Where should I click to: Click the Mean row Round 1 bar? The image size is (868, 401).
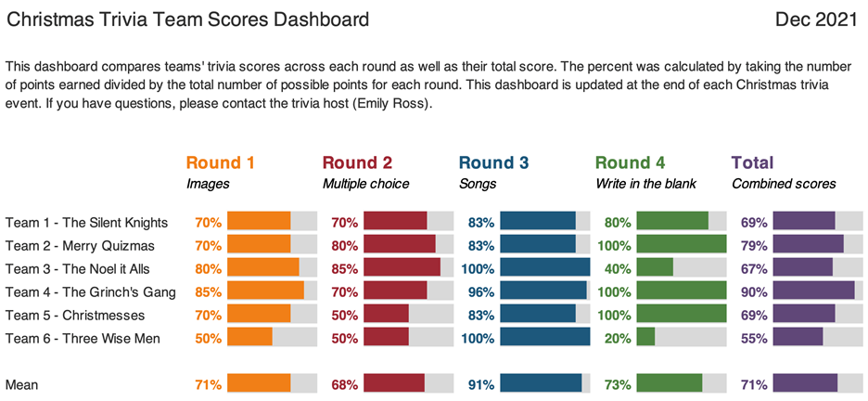(259, 384)
